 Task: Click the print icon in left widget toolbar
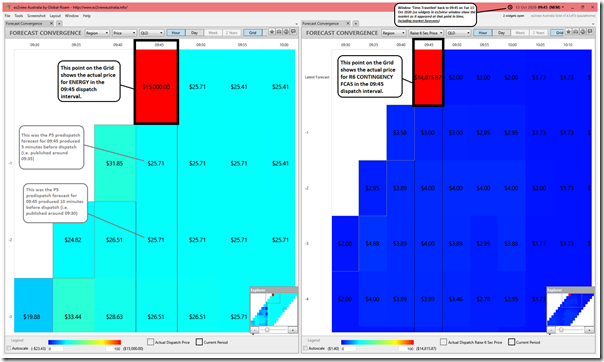click(x=279, y=32)
